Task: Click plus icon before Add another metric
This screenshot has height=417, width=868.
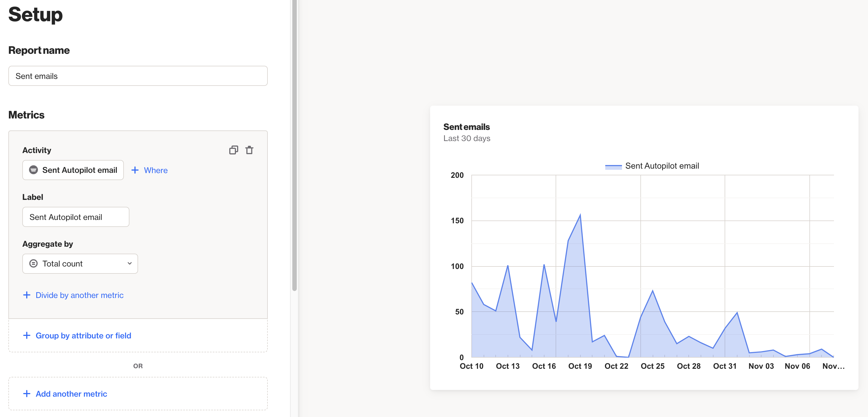Action: (x=26, y=394)
